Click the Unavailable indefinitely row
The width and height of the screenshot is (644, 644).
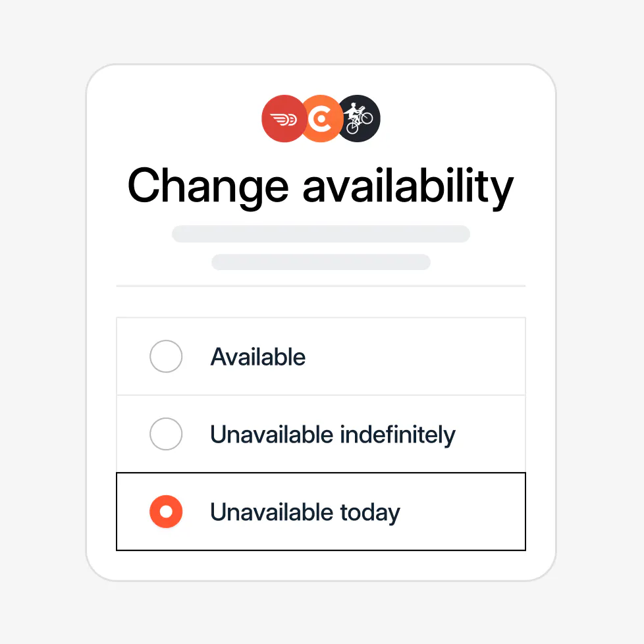(x=321, y=434)
